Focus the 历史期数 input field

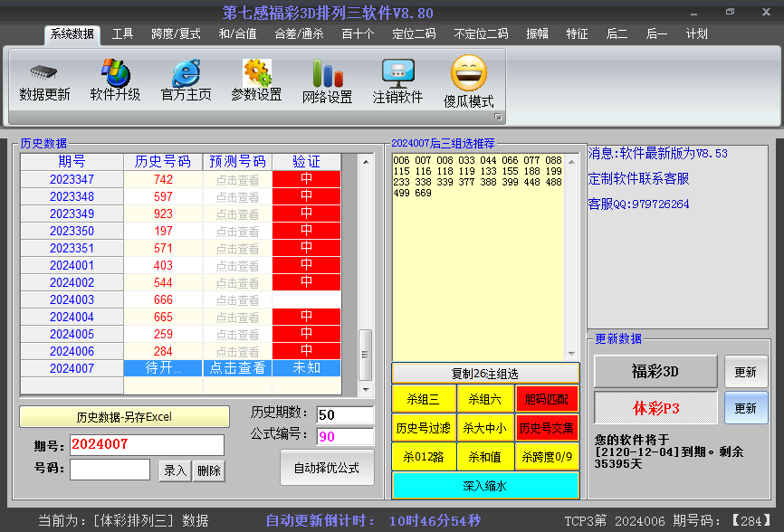(x=346, y=414)
